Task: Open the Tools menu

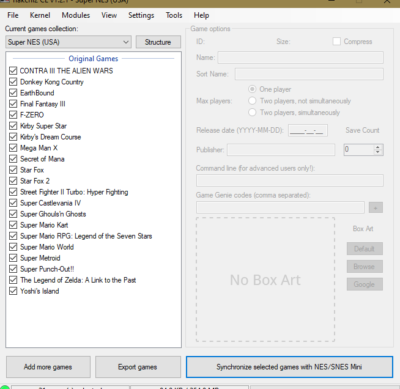Action: (x=174, y=15)
